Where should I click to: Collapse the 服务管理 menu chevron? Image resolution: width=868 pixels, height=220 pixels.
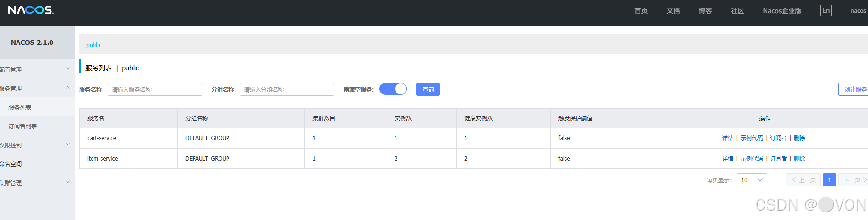point(68,88)
